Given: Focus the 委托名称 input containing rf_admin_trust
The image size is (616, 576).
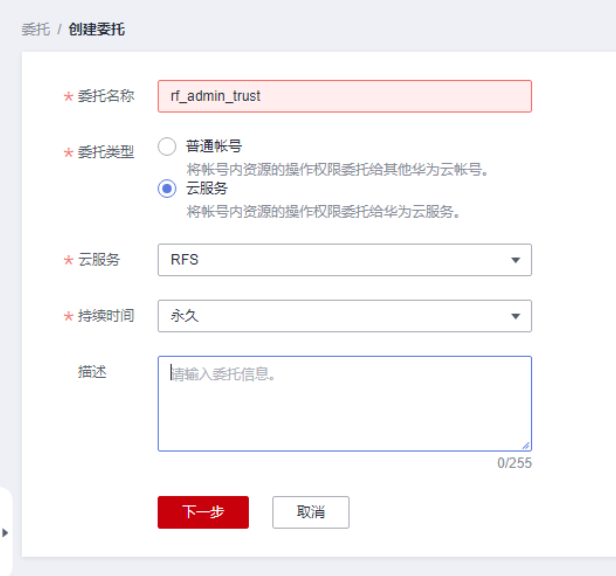Looking at the screenshot, I should point(344,96).
